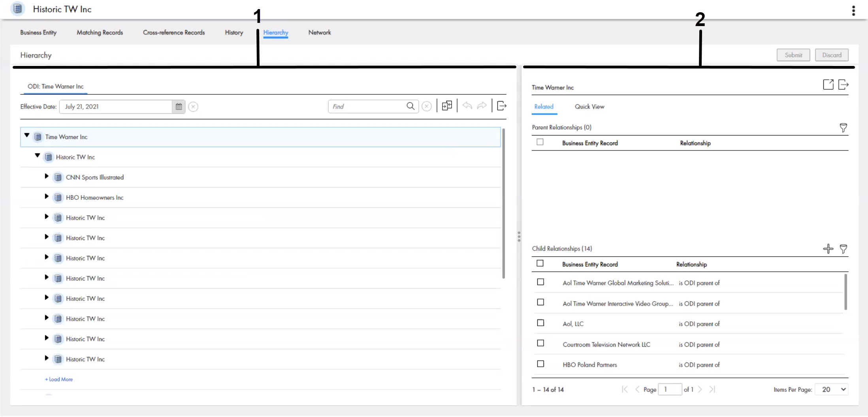This screenshot has width=868, height=417.
Task: Tick the HBO Poland Partners checkbox
Action: tap(540, 364)
